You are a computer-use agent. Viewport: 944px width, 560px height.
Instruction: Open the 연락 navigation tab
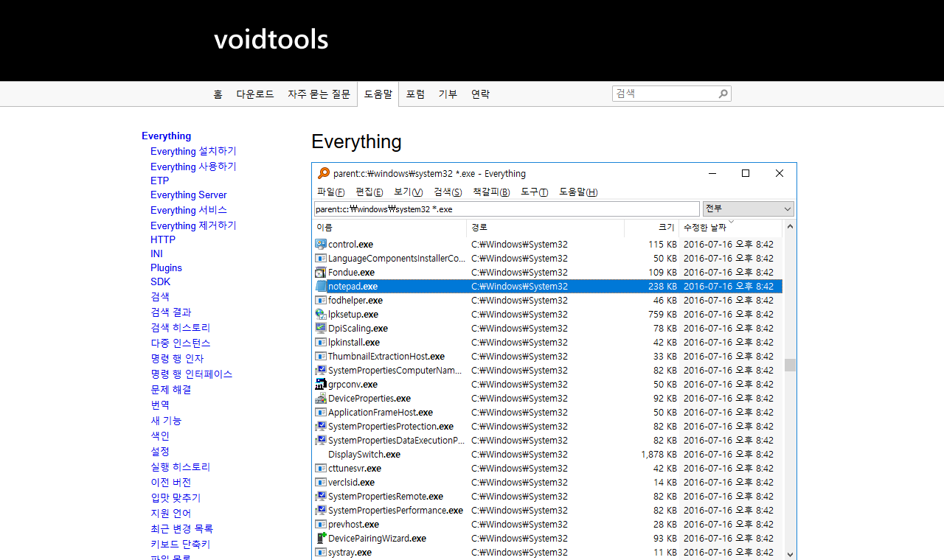tap(480, 94)
